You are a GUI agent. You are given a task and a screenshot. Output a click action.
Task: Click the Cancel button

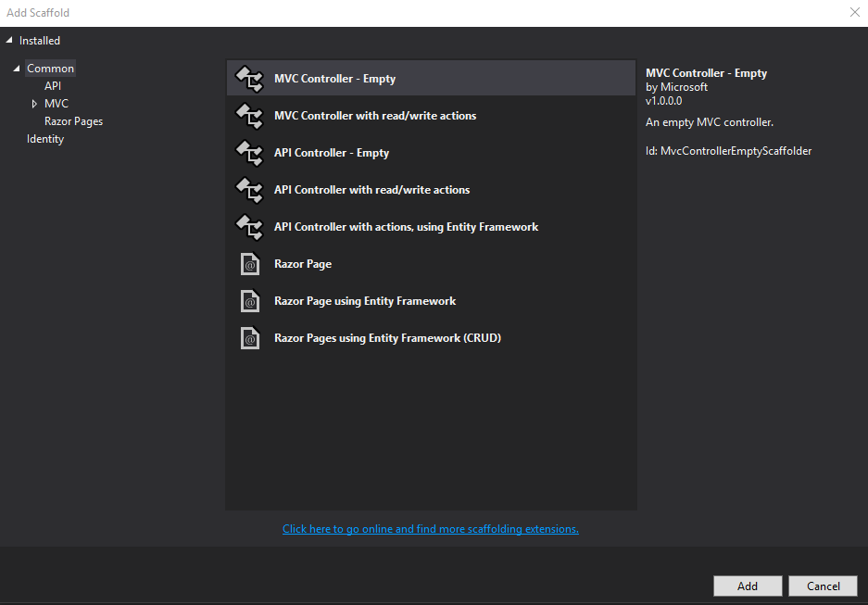coord(823,586)
